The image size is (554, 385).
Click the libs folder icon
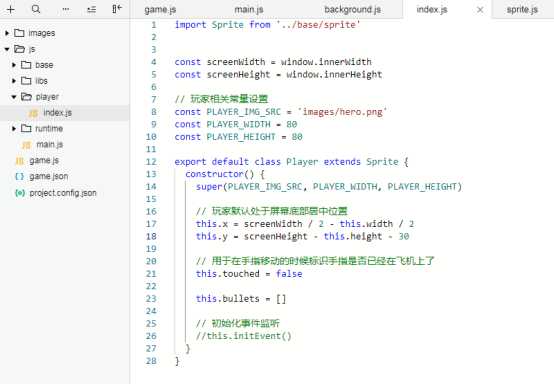[x=26, y=81]
